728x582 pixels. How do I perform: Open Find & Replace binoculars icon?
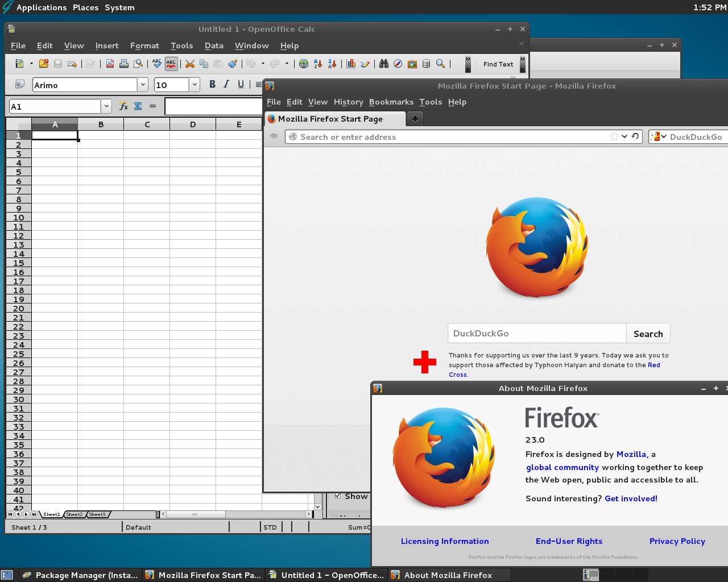click(x=384, y=64)
